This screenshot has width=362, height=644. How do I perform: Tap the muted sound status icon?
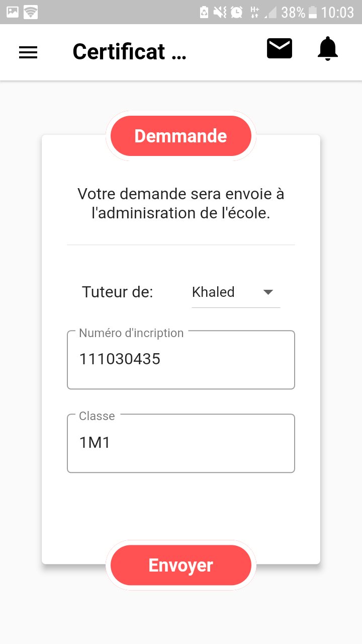tap(220, 12)
